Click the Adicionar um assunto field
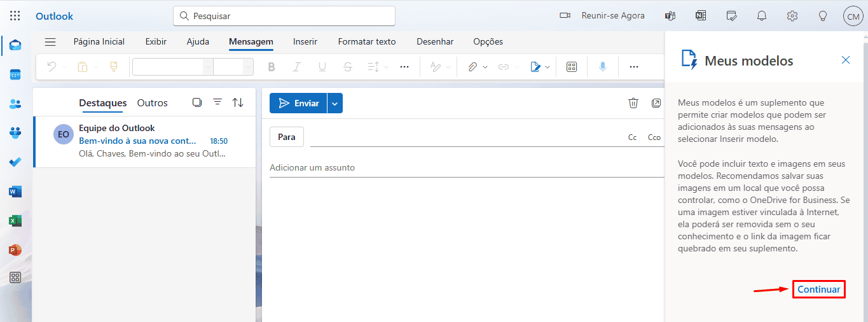 (467, 167)
